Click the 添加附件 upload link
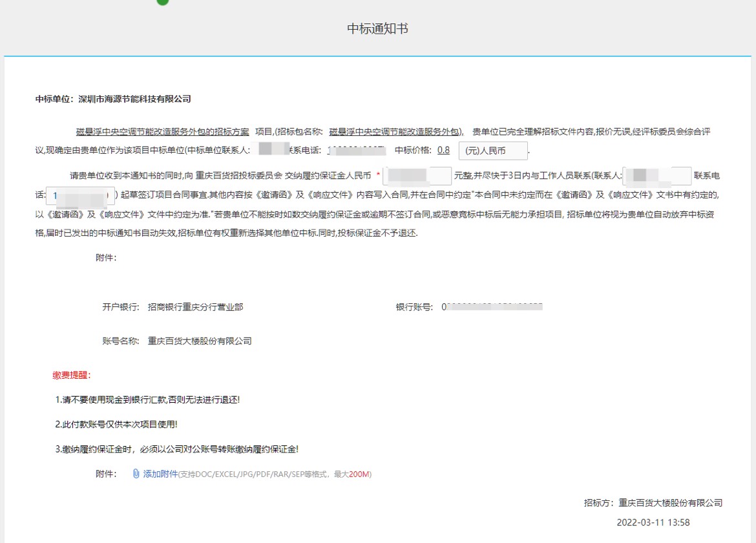The image size is (756, 543). pyautogui.click(x=160, y=474)
